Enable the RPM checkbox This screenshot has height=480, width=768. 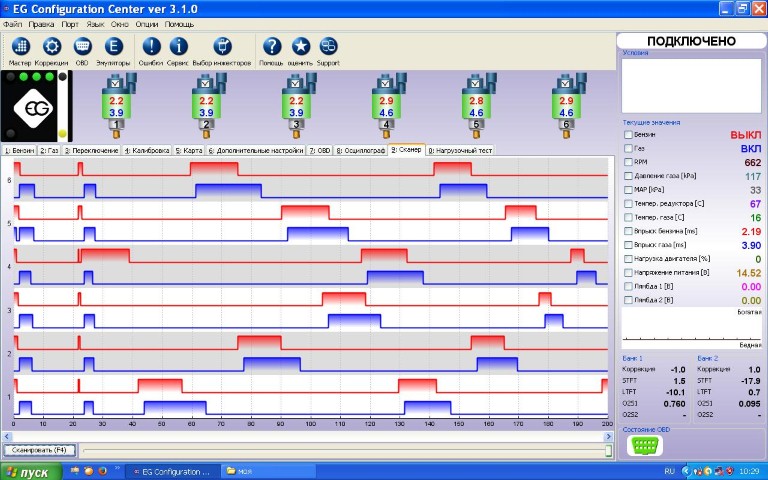pos(628,162)
